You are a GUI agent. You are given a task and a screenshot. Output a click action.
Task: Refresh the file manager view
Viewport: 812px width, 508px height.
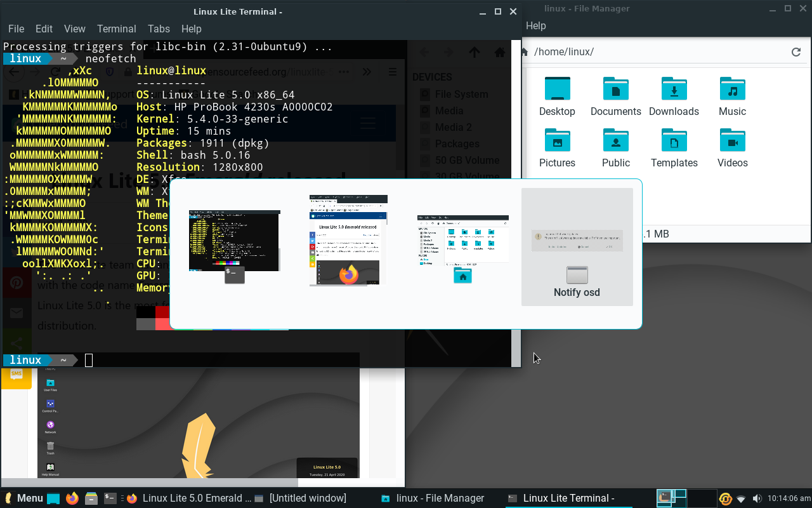point(796,51)
